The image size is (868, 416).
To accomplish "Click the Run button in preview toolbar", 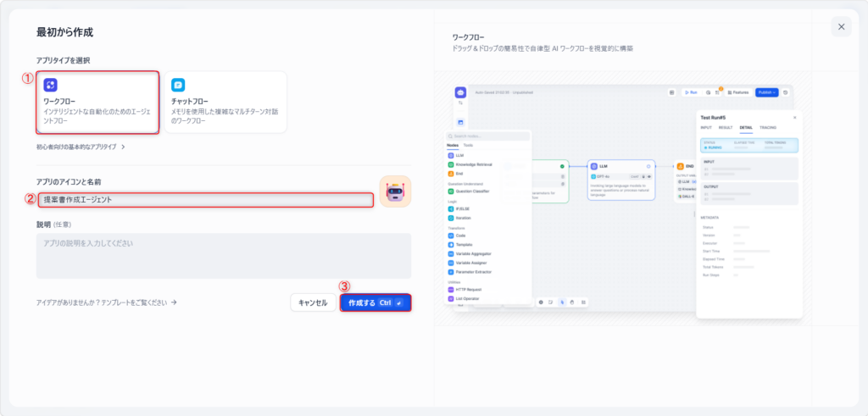I will point(693,92).
